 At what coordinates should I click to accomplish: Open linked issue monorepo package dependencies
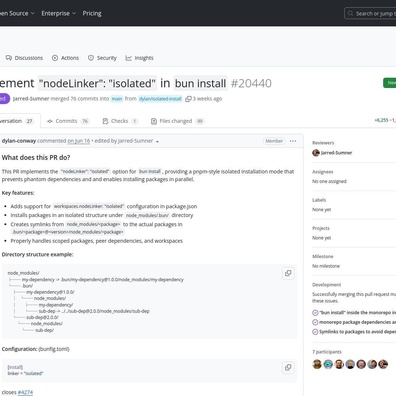coord(357,322)
